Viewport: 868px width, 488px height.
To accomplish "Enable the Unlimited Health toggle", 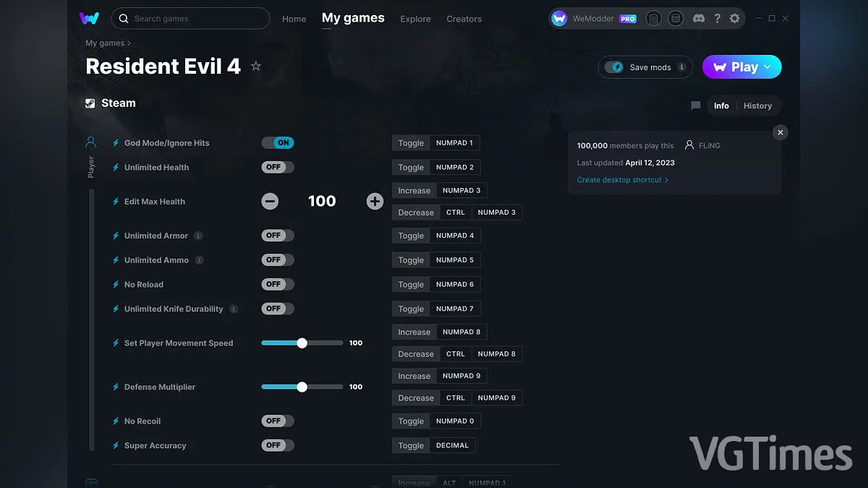I will pos(278,167).
